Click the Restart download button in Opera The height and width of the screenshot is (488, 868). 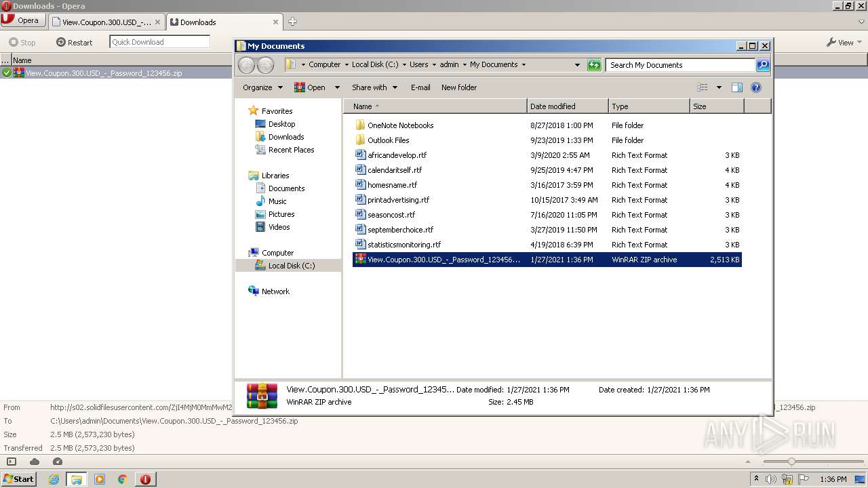pyautogui.click(x=75, y=42)
